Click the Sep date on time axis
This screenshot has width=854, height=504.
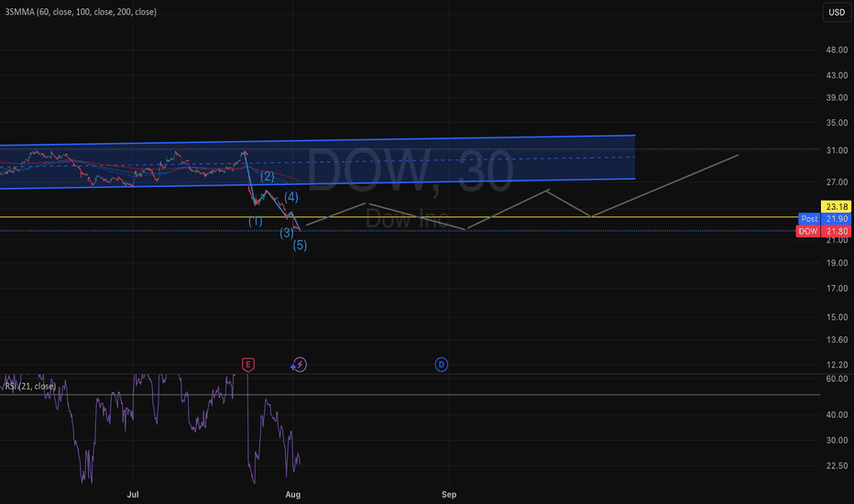pyautogui.click(x=449, y=494)
